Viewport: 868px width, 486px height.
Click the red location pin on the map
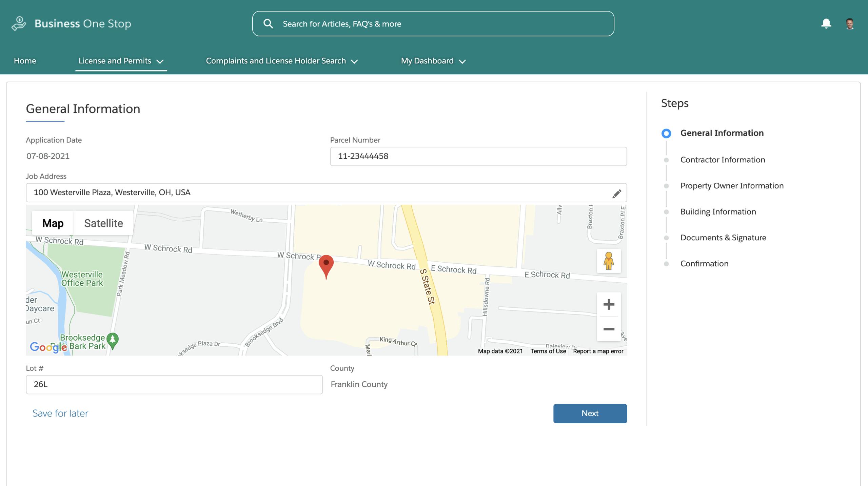pyautogui.click(x=326, y=265)
